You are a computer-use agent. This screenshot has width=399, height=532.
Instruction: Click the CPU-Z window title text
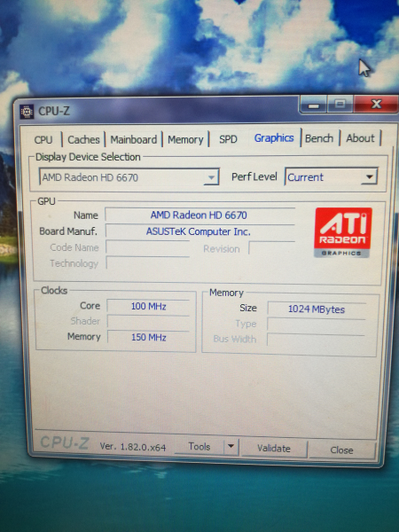pos(54,111)
